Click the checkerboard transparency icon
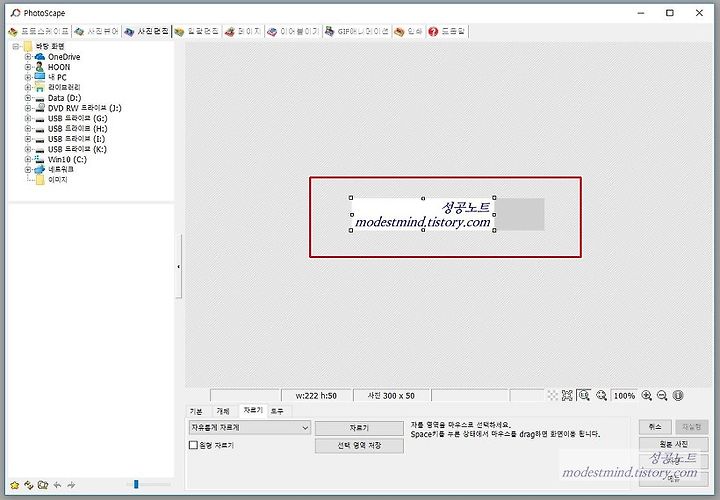The width and height of the screenshot is (720, 500). click(552, 395)
